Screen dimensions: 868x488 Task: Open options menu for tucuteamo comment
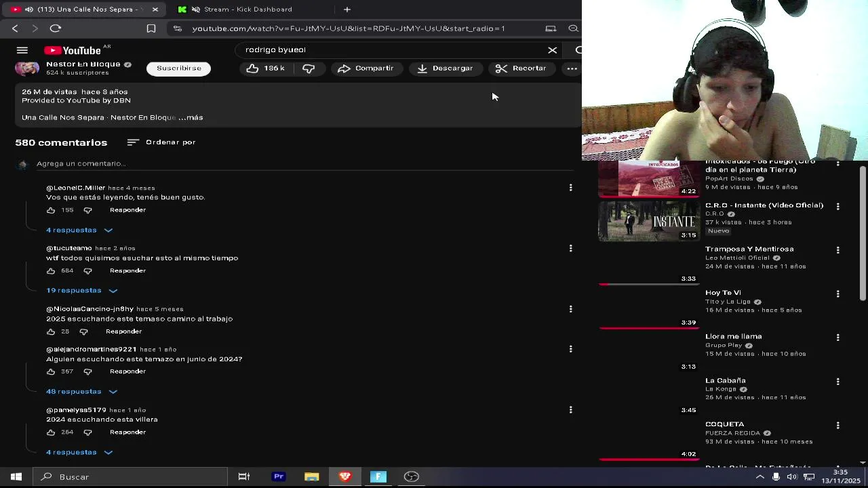pos(570,249)
